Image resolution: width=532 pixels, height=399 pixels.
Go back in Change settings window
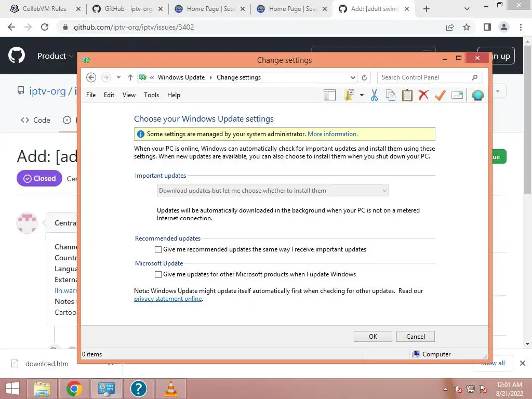91,77
